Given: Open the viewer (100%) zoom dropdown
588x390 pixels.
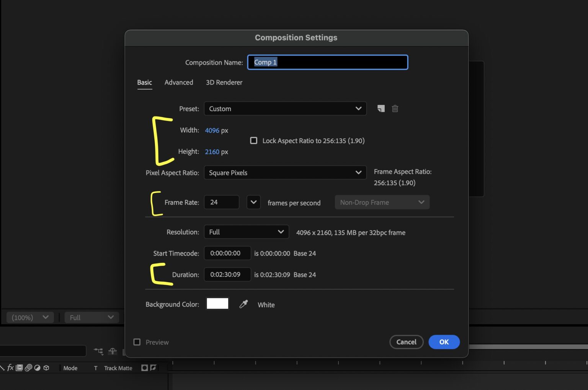Looking at the screenshot, I should click(30, 317).
